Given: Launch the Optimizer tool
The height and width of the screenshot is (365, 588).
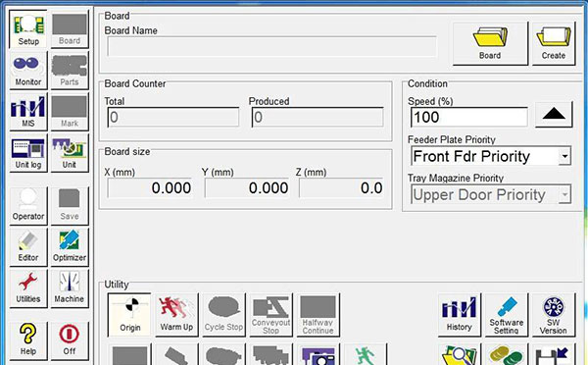Looking at the screenshot, I should coord(70,246).
